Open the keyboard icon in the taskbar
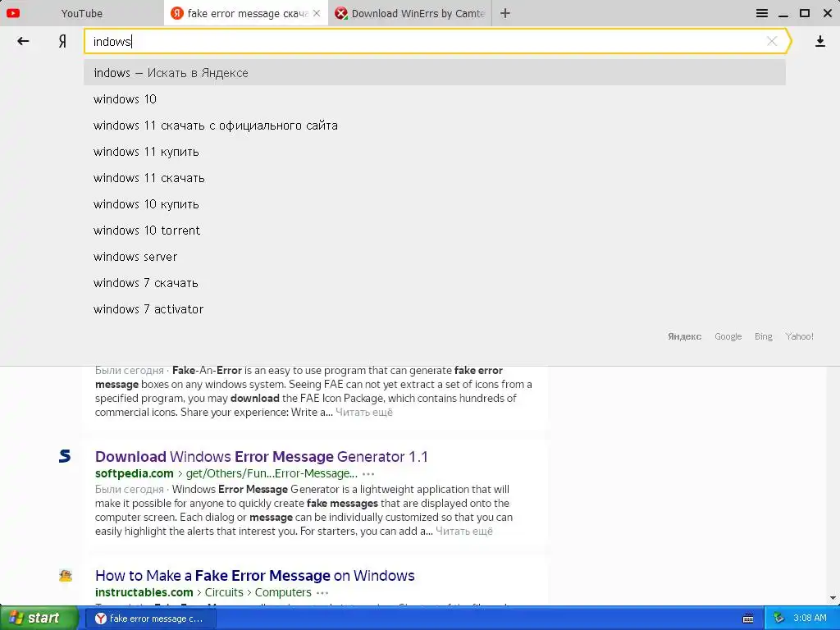Image resolution: width=840 pixels, height=630 pixels. coord(748,619)
